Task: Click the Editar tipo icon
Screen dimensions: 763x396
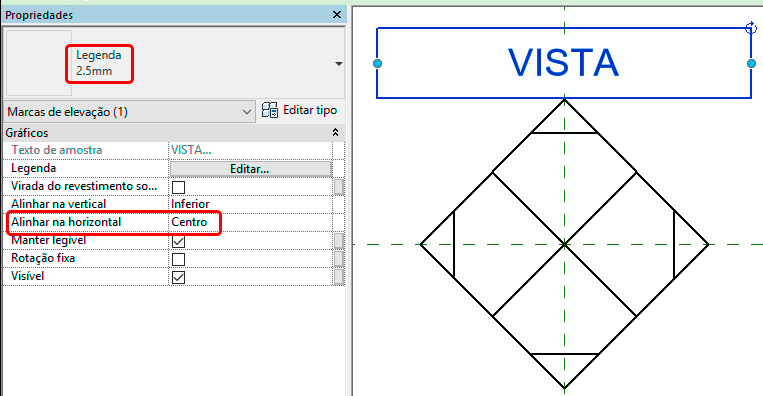Action: (270, 110)
